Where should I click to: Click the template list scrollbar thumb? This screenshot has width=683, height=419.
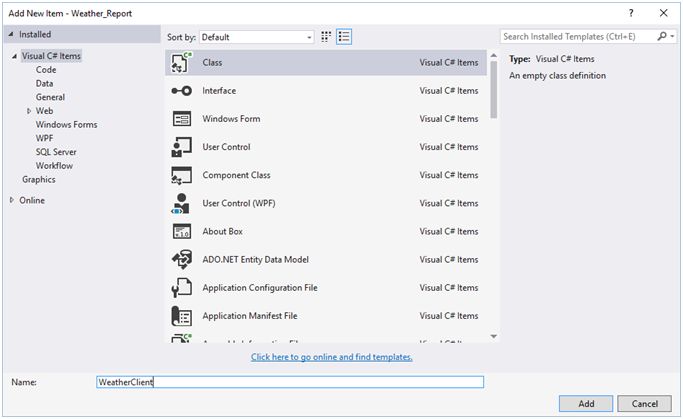pyautogui.click(x=494, y=89)
